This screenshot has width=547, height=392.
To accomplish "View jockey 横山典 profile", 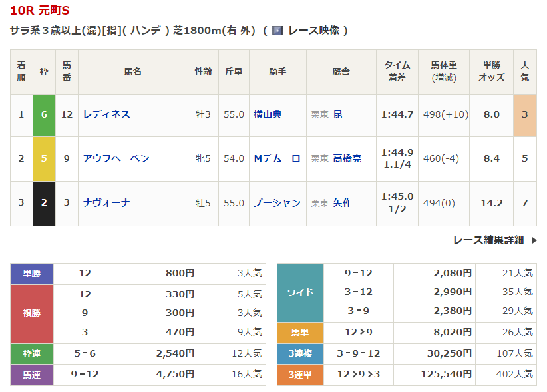I will [268, 114].
